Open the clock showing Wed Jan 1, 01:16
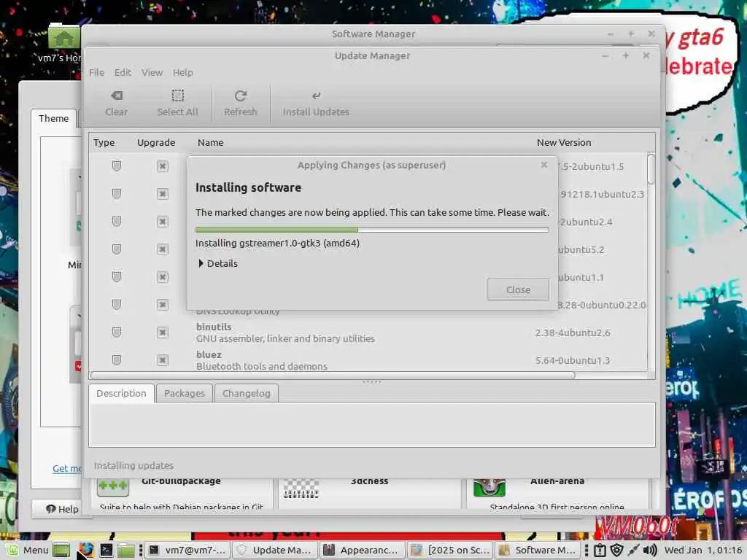Viewport: 747px width, 560px height. tap(703, 550)
